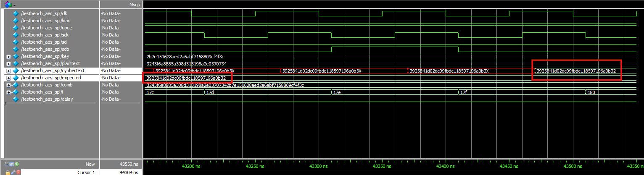The height and width of the screenshot is (175, 644).
Task: Click the insert cursor green plus icon
Action: coord(17,164)
